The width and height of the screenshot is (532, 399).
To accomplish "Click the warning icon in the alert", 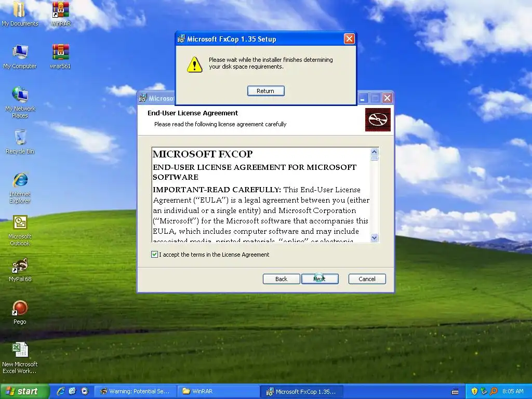I will pos(194,64).
